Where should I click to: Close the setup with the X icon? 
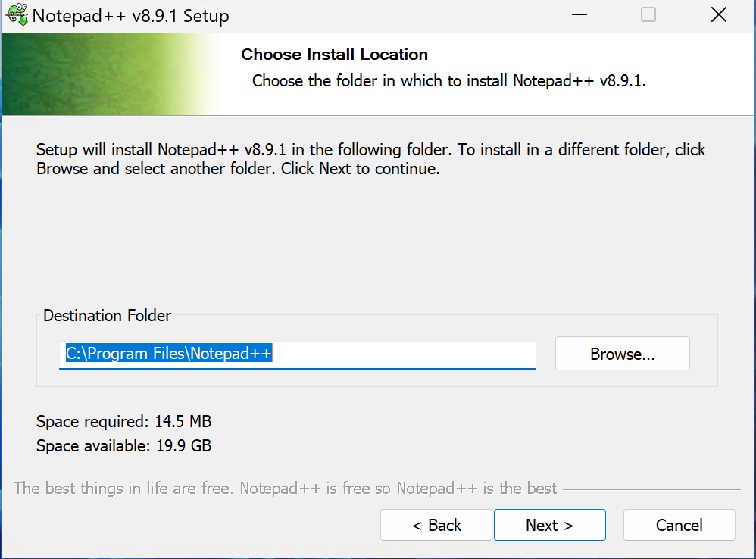pyautogui.click(x=718, y=15)
